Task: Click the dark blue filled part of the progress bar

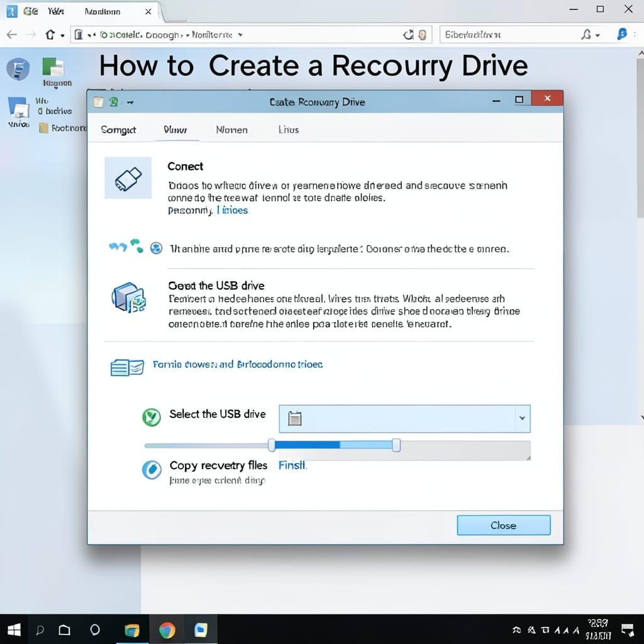Action: (x=307, y=445)
